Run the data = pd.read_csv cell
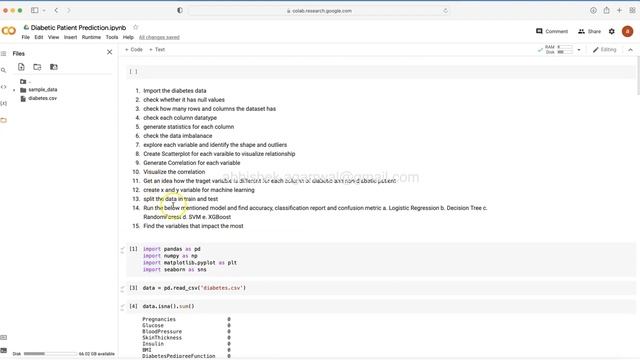 click(x=133, y=288)
